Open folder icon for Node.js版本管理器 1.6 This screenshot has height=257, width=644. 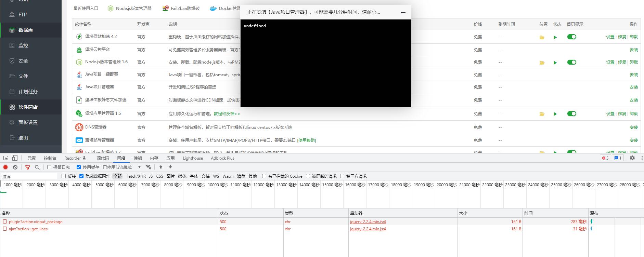click(x=542, y=63)
